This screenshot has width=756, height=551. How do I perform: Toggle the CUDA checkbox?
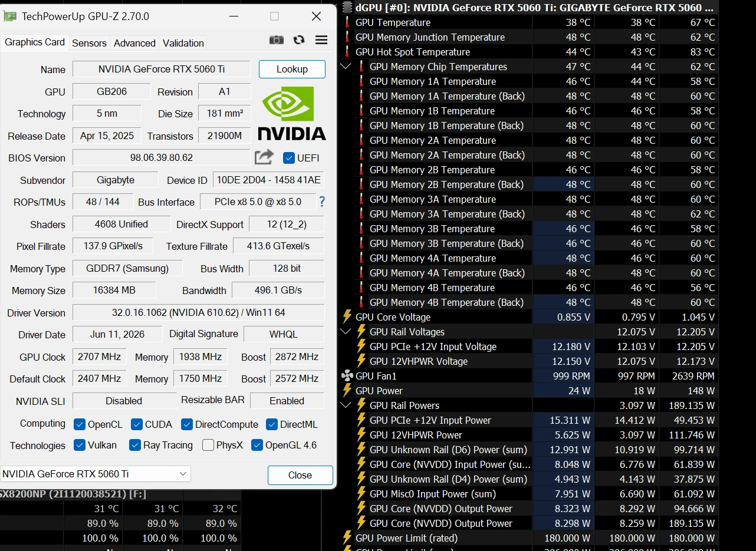pos(137,424)
